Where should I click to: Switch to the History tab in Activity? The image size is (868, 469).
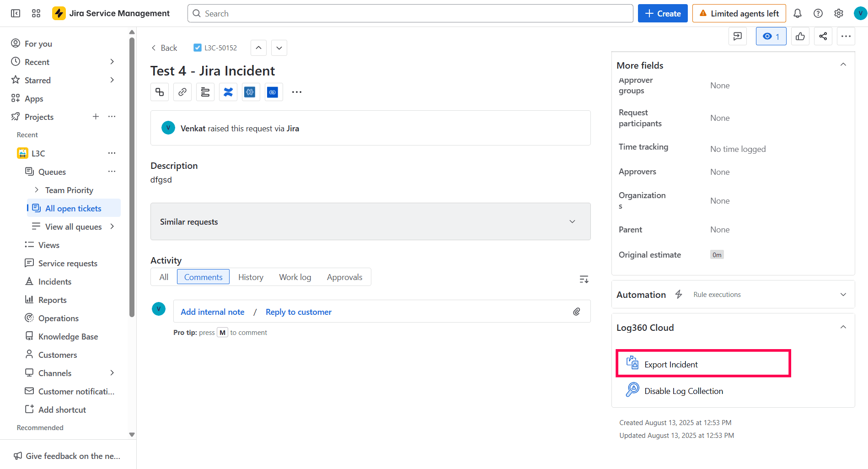(251, 277)
